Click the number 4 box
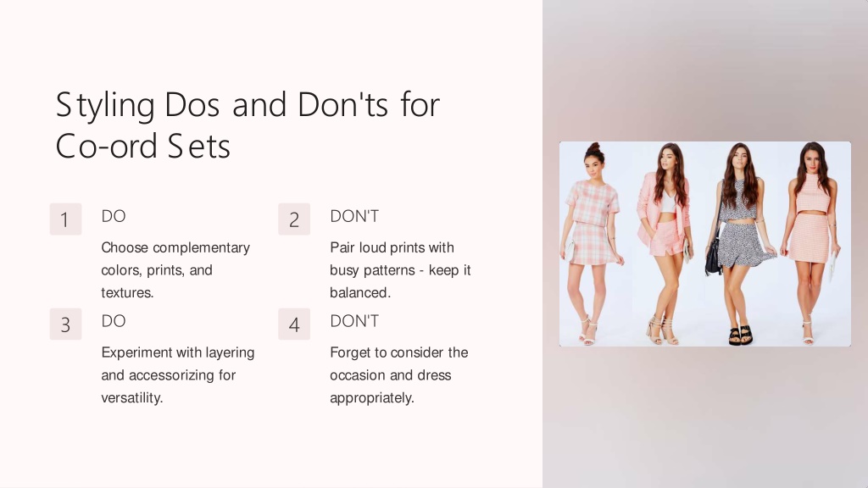The image size is (868, 488). 294,324
